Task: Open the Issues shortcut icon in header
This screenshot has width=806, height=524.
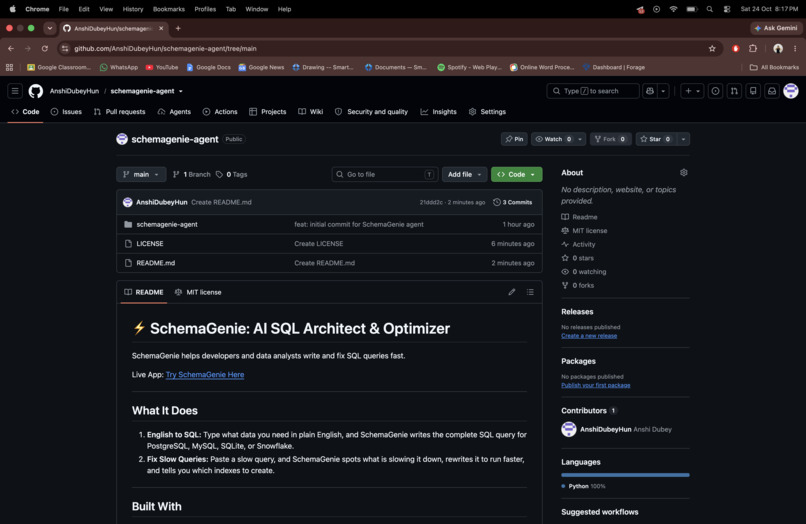Action: point(715,91)
